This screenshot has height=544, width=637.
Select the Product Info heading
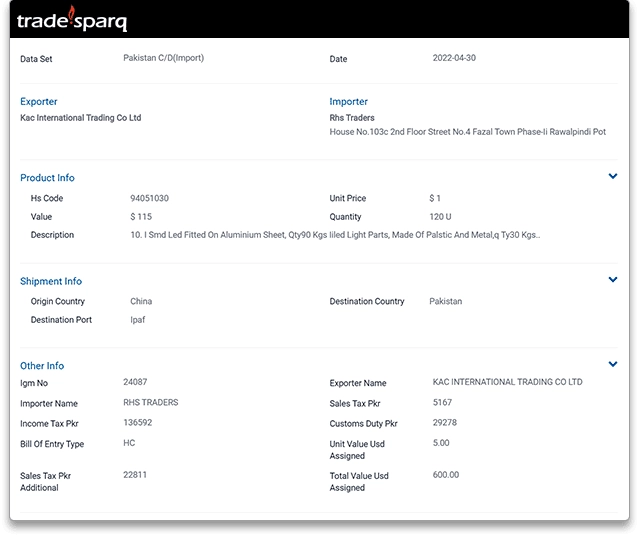[47, 178]
